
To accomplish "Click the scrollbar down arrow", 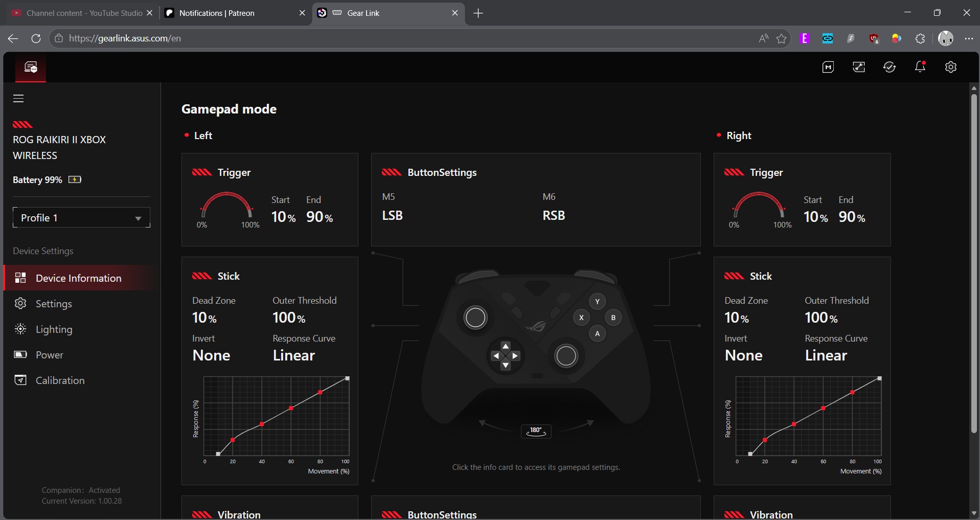I will (974, 513).
